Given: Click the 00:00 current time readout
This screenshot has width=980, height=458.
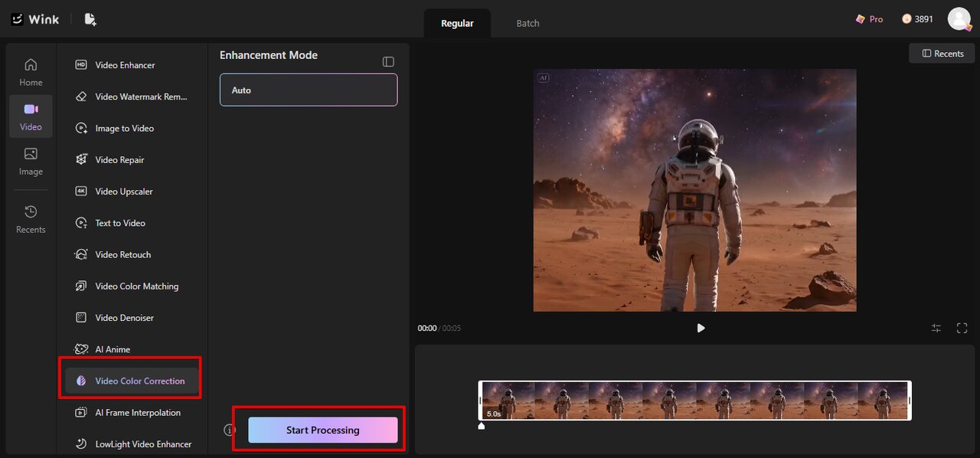Looking at the screenshot, I should click(x=426, y=328).
